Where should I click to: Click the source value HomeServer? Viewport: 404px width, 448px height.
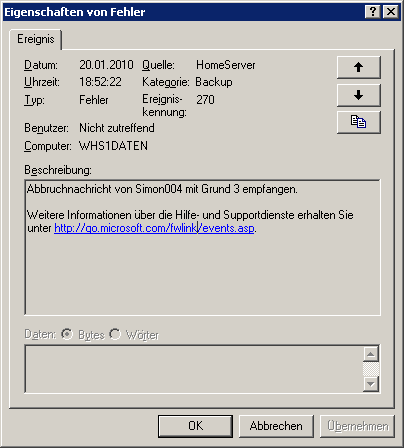(x=226, y=65)
